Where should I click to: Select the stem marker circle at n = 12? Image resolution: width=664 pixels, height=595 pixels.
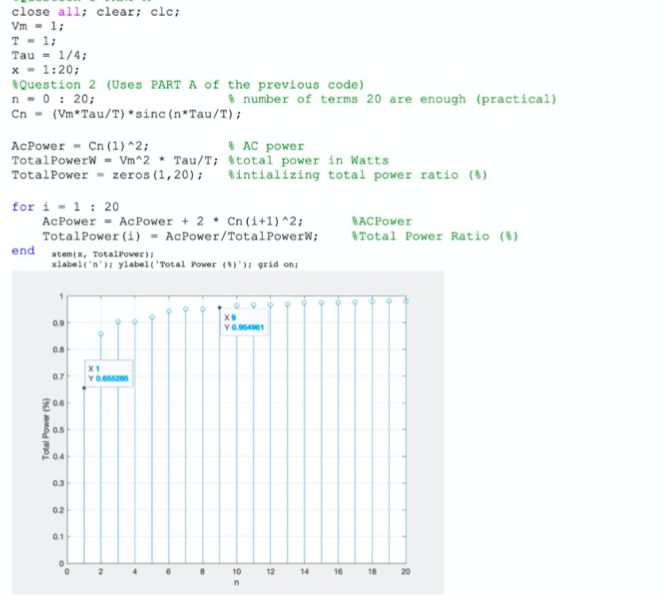[270, 305]
